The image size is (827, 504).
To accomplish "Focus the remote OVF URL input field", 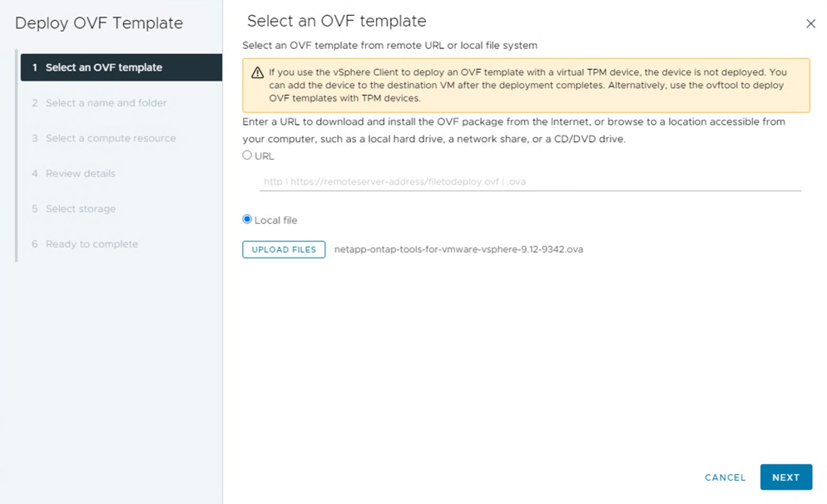I will click(530, 180).
